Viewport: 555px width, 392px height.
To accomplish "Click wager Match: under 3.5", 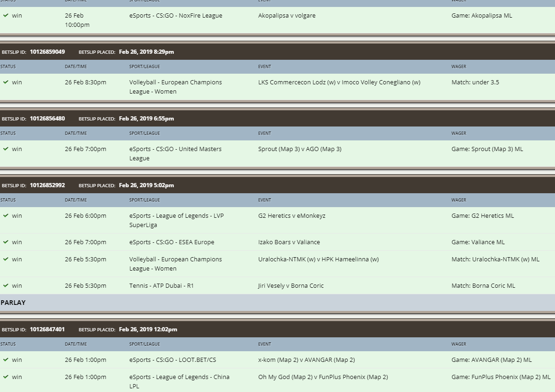I will (x=475, y=82).
